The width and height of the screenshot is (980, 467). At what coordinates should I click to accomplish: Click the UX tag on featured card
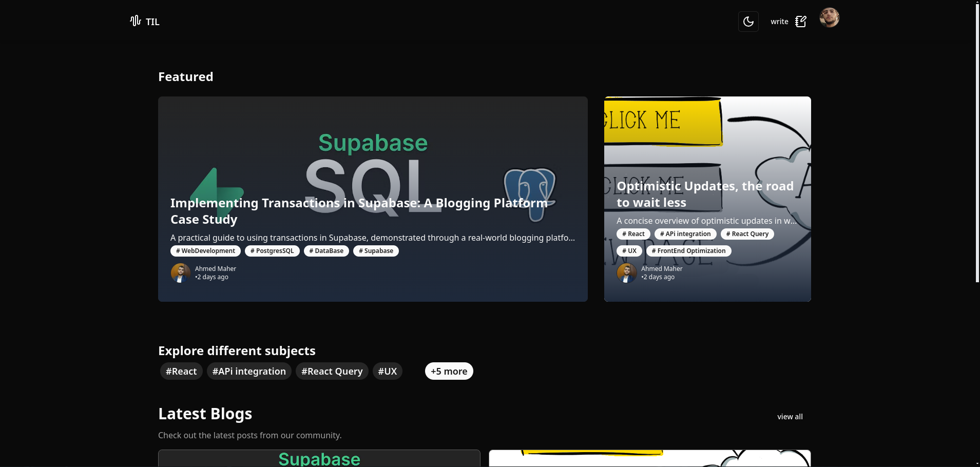(x=629, y=251)
